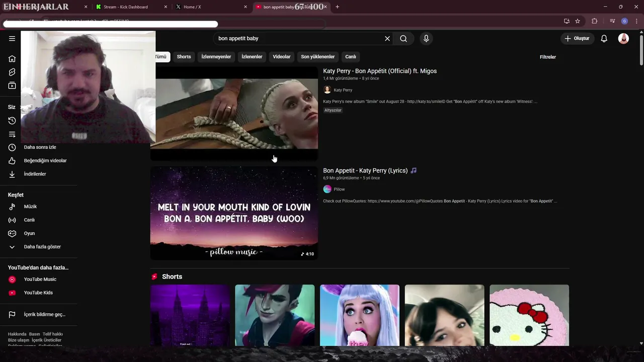Open the Katy Perry channel name link
The width and height of the screenshot is (644, 362).
[343, 90]
